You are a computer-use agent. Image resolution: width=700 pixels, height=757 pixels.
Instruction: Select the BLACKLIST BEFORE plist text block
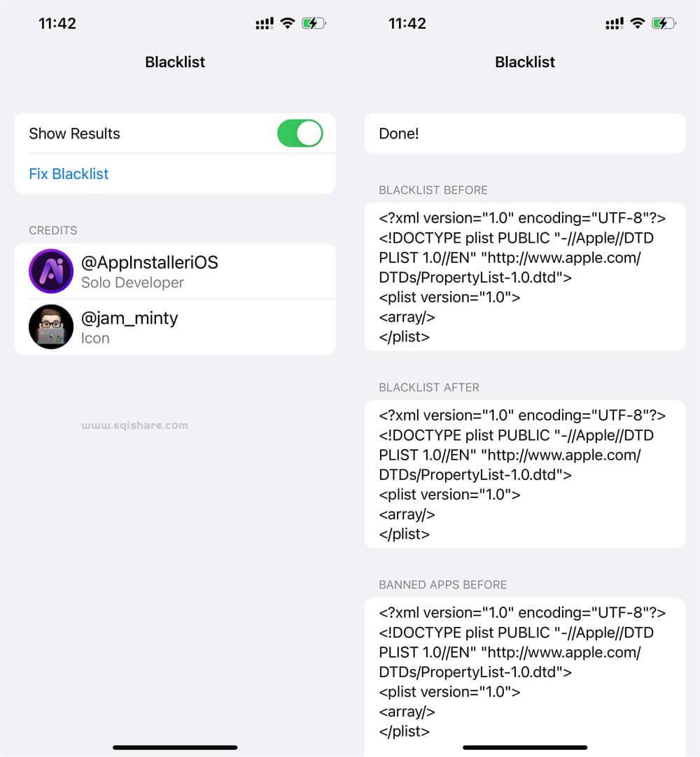[525, 277]
